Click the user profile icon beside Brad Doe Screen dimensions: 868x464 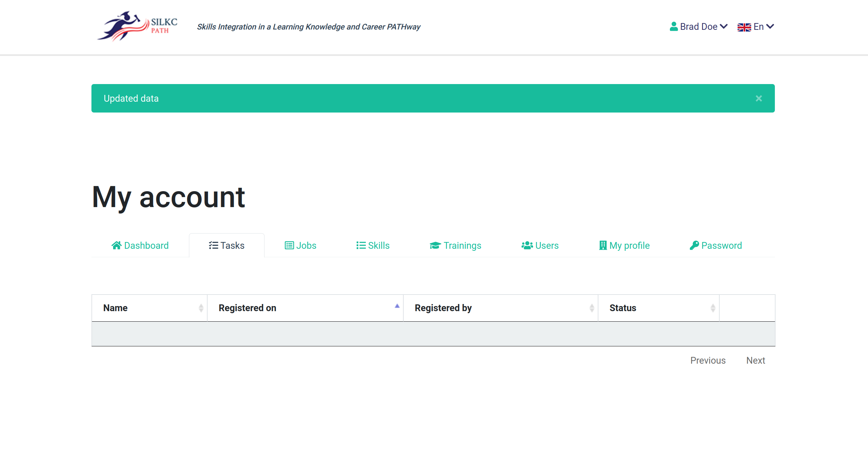tap(673, 26)
